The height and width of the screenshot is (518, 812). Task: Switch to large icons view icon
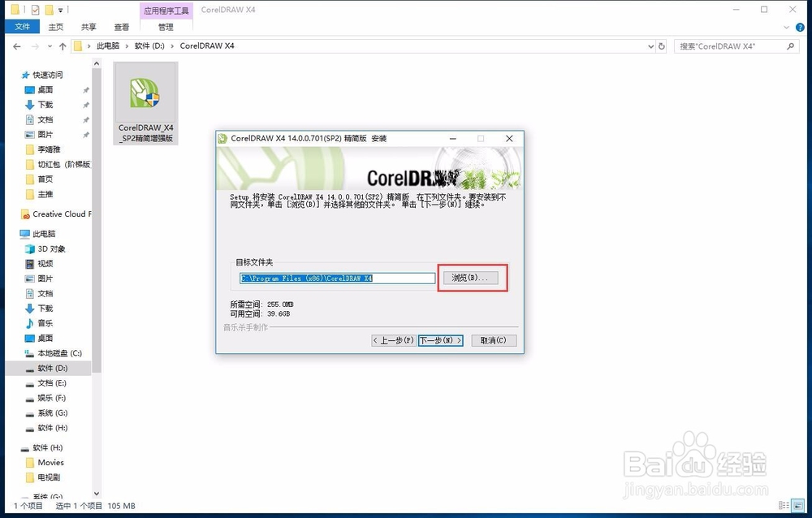[797, 505]
